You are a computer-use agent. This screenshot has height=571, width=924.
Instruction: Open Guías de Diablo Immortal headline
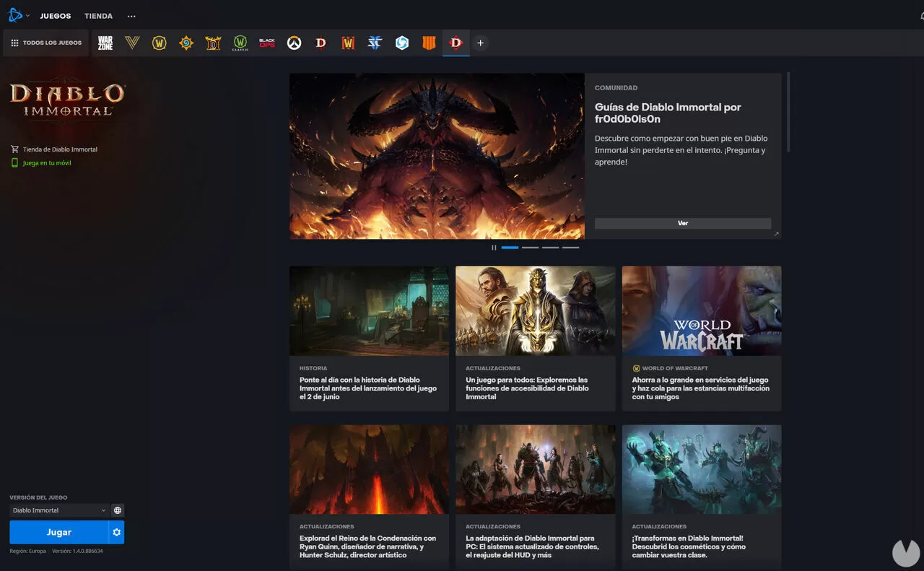click(668, 113)
